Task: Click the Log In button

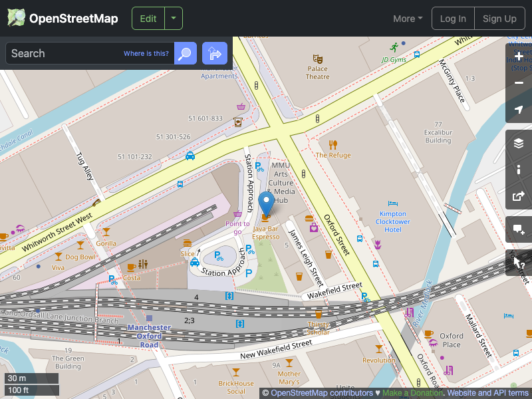Action: pyautogui.click(x=453, y=18)
